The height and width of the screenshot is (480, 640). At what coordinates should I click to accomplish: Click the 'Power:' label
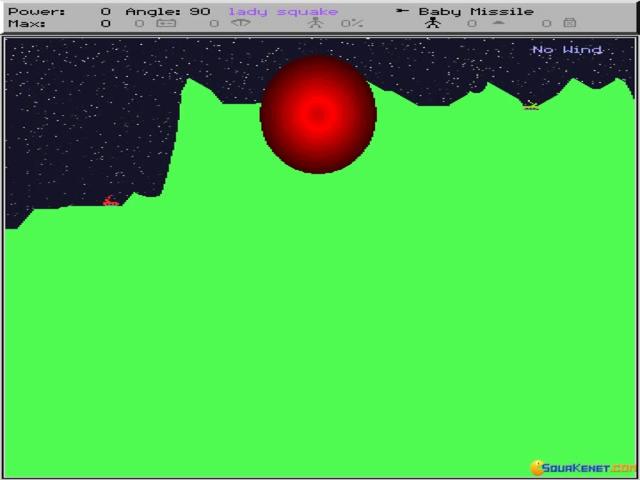[x=37, y=11]
